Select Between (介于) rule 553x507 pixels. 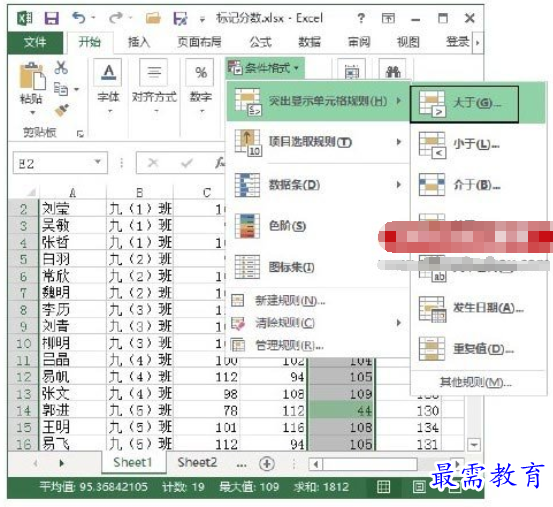[477, 185]
